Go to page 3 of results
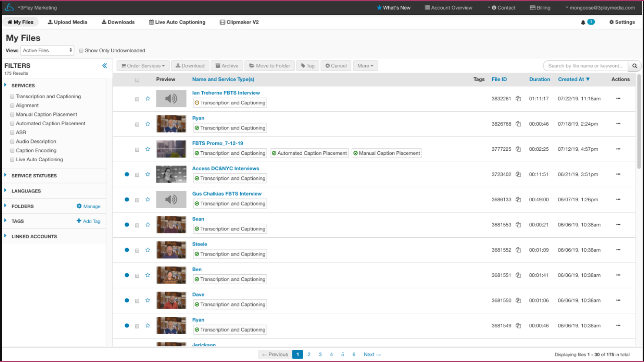 pos(320,355)
